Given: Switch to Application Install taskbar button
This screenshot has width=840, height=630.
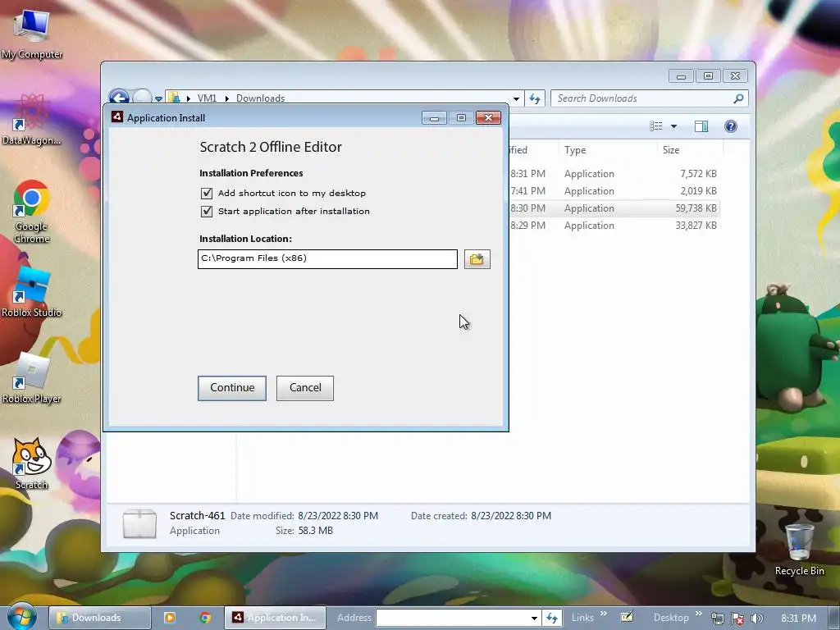Looking at the screenshot, I should [x=275, y=618].
